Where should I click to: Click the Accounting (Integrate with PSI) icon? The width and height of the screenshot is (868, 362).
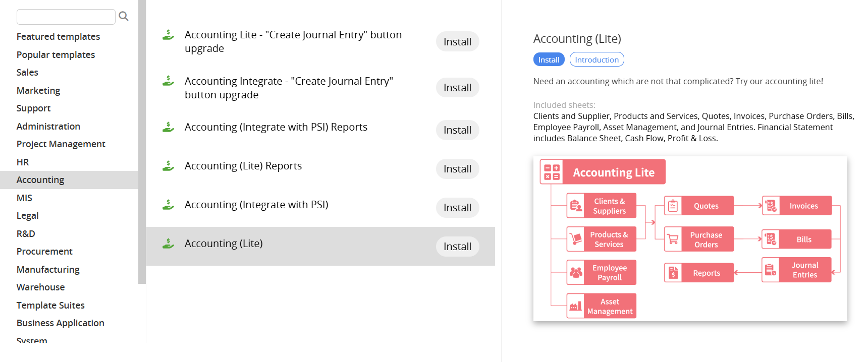[168, 205]
